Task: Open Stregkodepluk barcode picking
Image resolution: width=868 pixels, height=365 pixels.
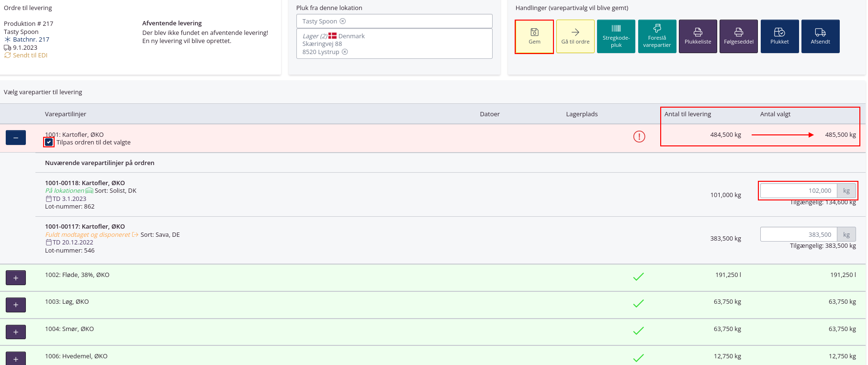Action: pos(616,36)
